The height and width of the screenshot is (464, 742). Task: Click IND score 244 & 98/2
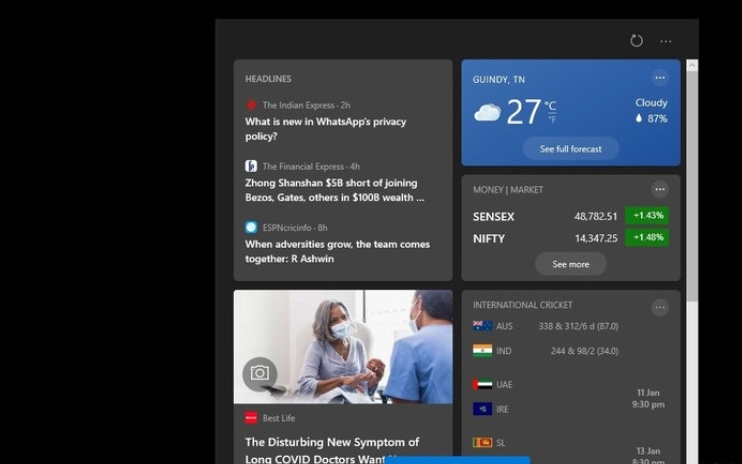click(x=584, y=351)
